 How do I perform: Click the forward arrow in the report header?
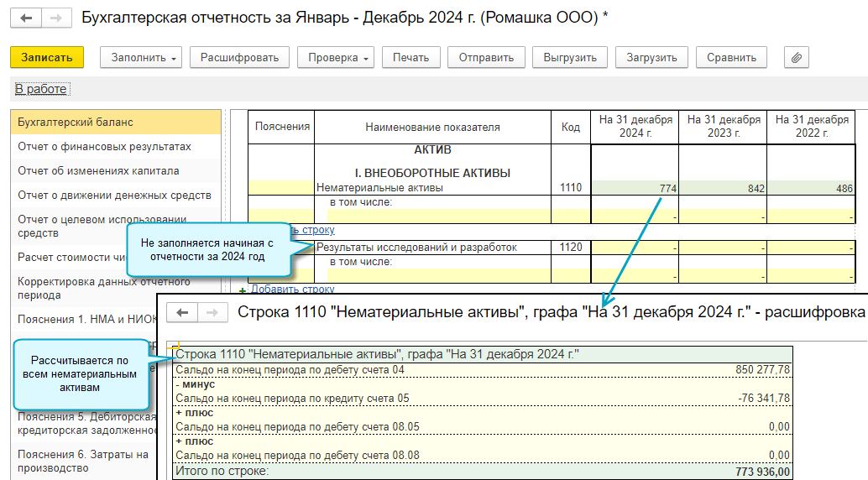click(55, 18)
